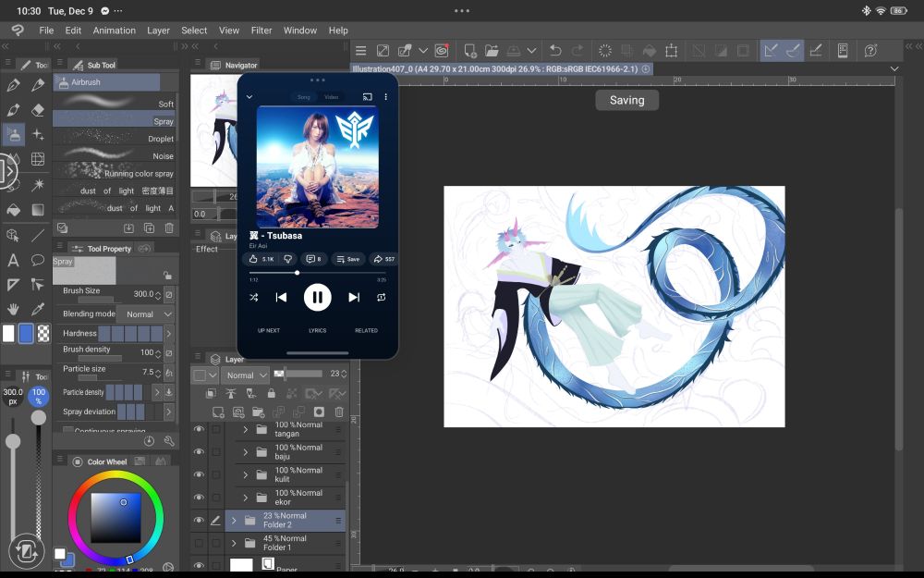Select the Eraser tool
924x578 pixels.
click(x=38, y=110)
